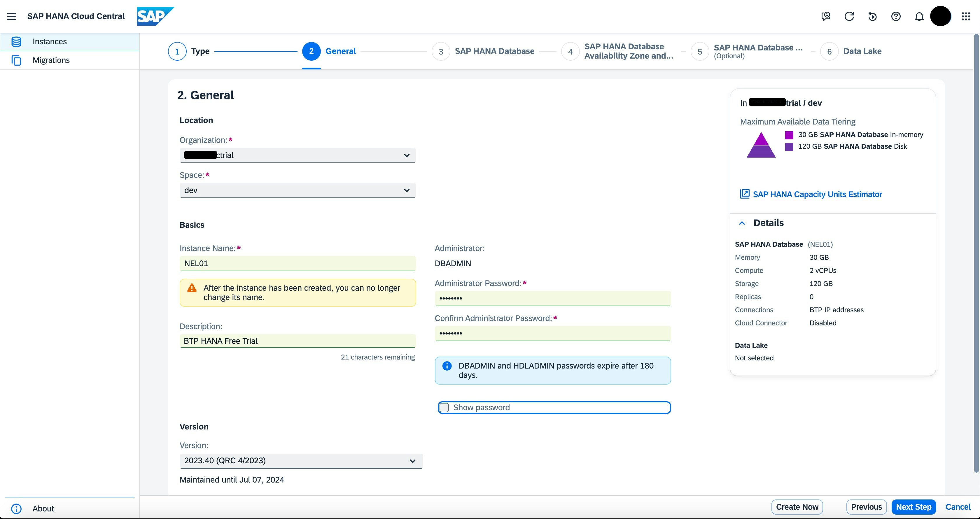Open the help question mark icon
The image size is (980, 519).
click(x=895, y=16)
